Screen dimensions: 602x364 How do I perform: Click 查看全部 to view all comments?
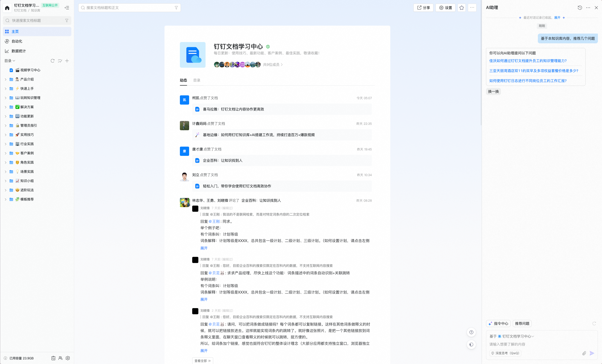[203, 361]
